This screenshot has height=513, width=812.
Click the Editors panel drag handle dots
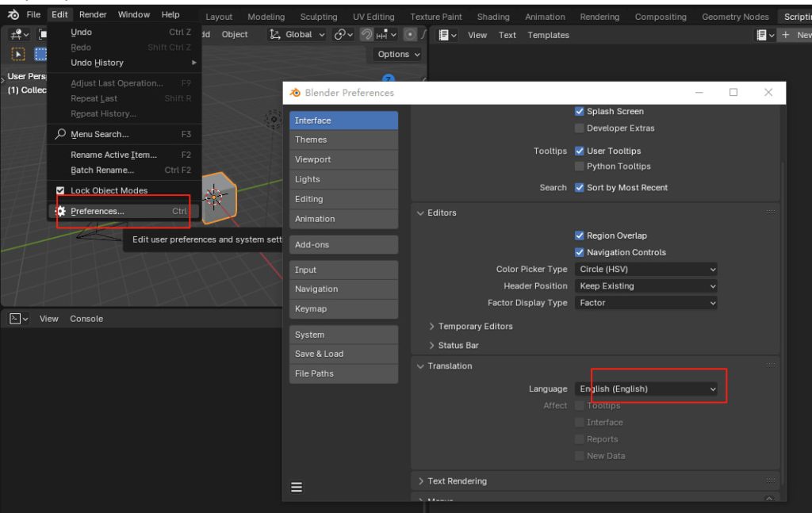771,212
